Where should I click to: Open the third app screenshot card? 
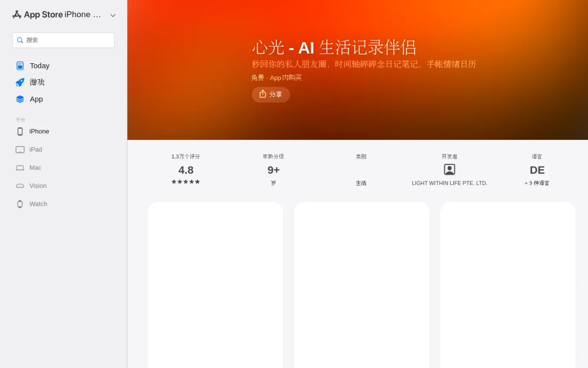click(508, 285)
